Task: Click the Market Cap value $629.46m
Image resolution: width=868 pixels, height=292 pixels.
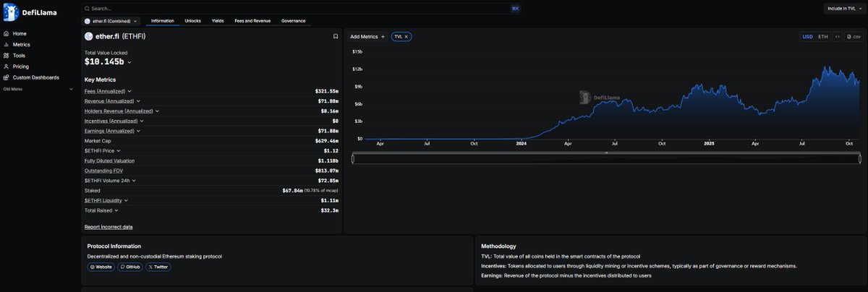Action: [x=327, y=141]
